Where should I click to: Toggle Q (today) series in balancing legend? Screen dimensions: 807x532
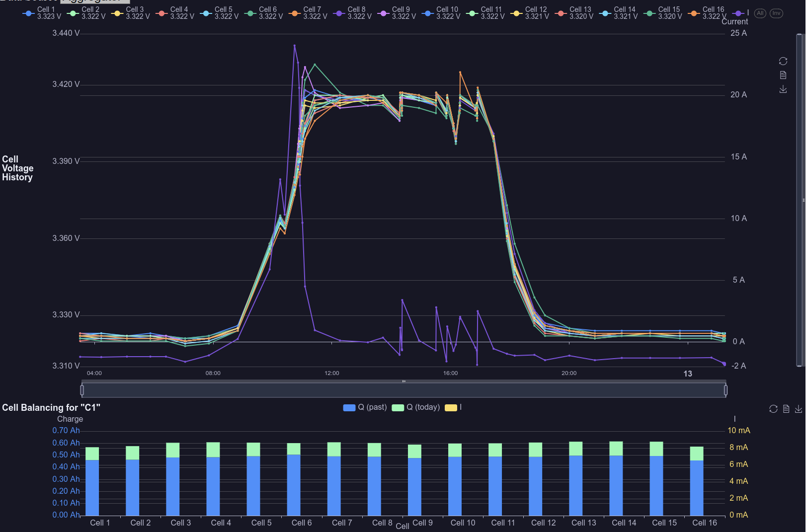(416, 407)
